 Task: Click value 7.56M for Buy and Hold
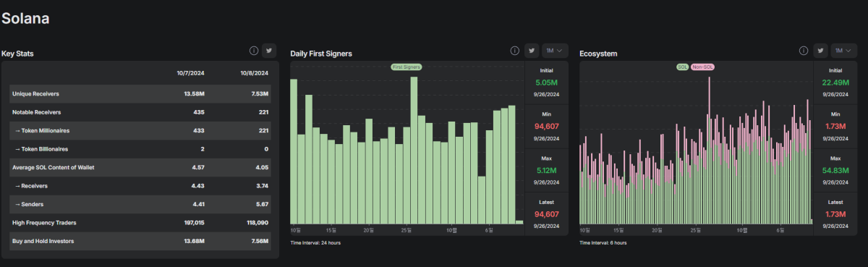tap(260, 241)
